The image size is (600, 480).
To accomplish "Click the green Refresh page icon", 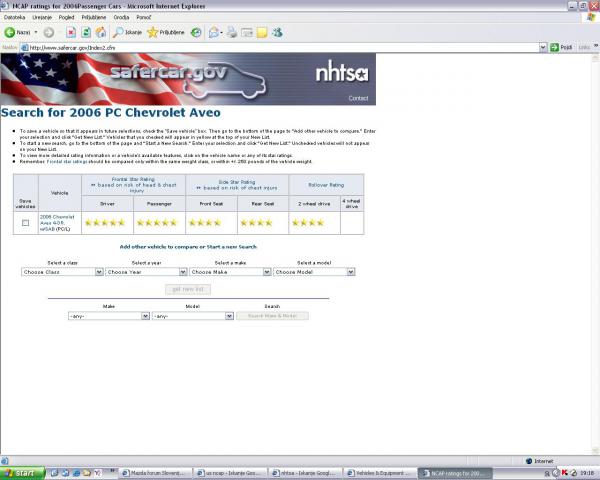I will 84,32.
